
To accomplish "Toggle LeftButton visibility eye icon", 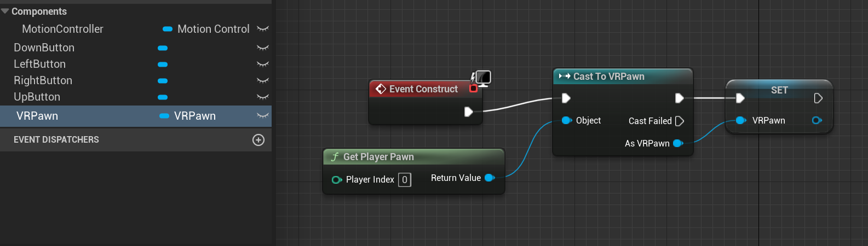I will pyautogui.click(x=263, y=65).
